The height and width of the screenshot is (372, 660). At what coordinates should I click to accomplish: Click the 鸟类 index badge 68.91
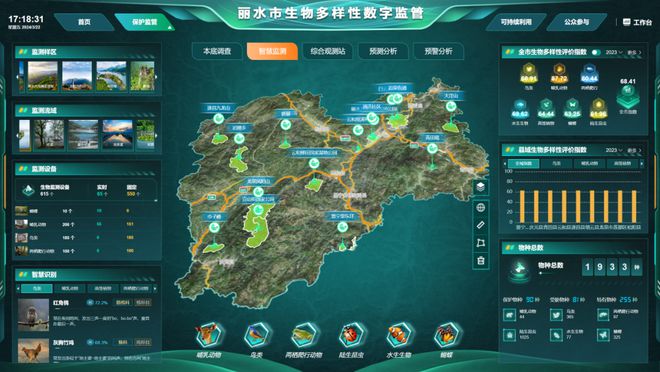[529, 74]
